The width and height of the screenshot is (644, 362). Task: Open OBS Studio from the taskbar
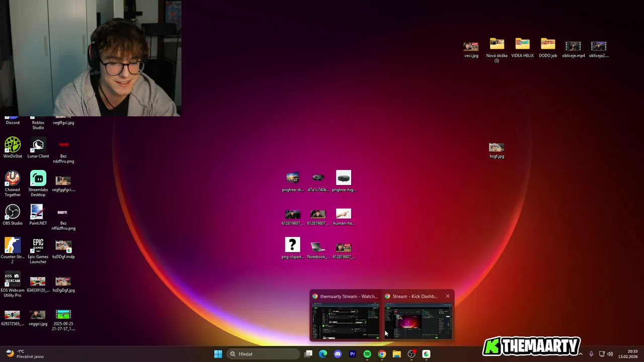412,354
